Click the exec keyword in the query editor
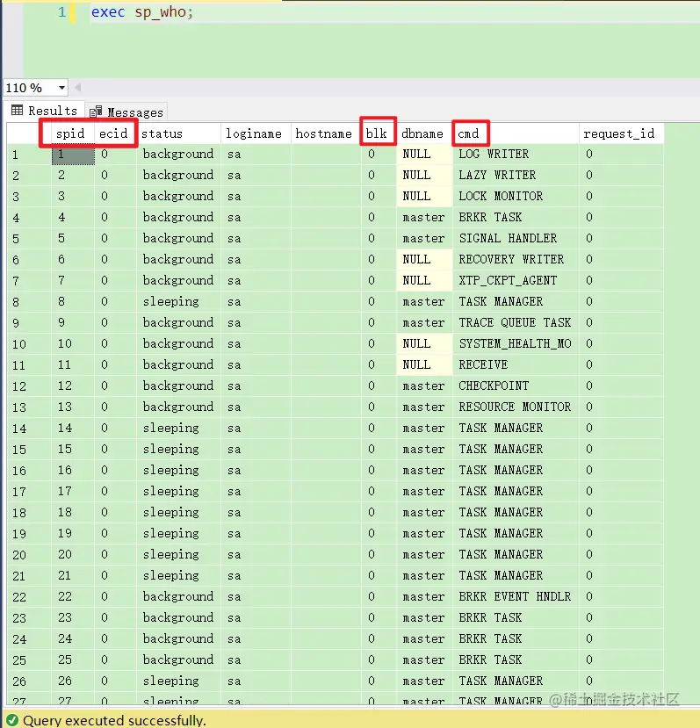700x728 pixels. coord(108,11)
